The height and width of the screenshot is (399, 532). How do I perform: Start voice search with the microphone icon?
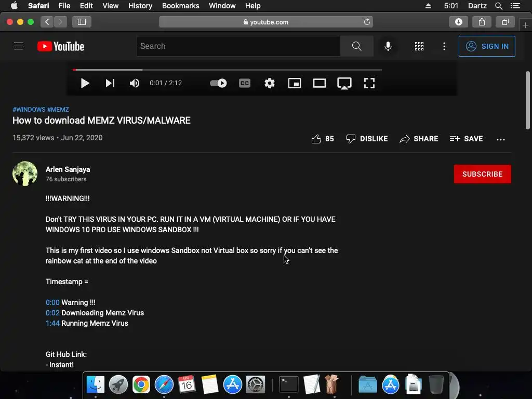click(x=388, y=46)
